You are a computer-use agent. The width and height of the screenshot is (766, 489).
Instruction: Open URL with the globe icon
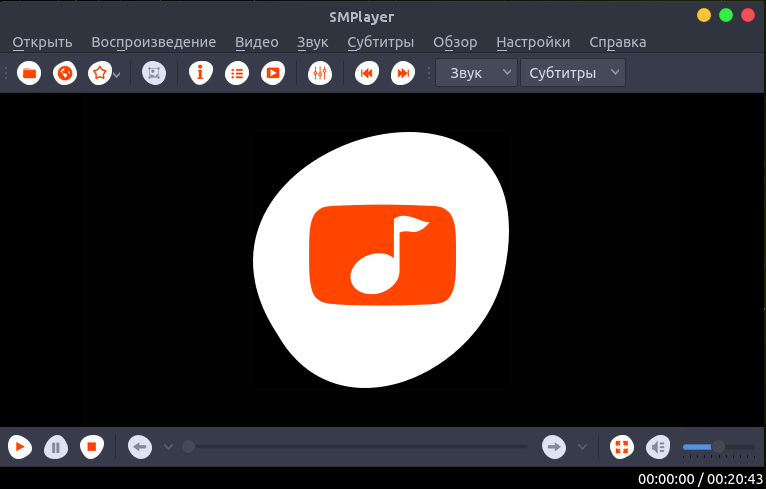click(x=65, y=73)
